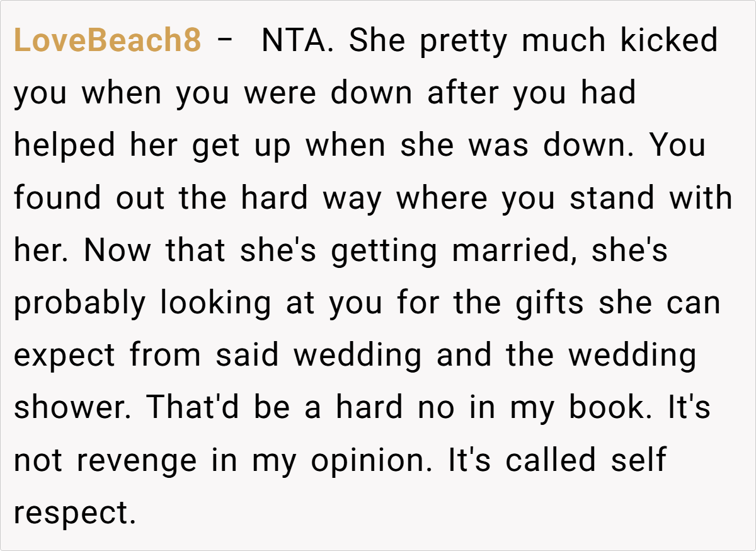Click the word "respect" on the last line
Viewport: 756px width, 551px height.
tap(74, 514)
